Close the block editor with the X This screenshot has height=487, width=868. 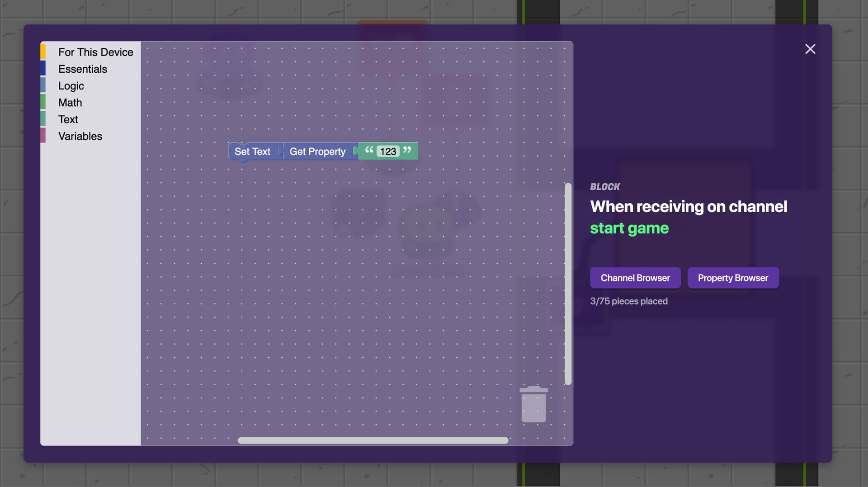coord(810,49)
